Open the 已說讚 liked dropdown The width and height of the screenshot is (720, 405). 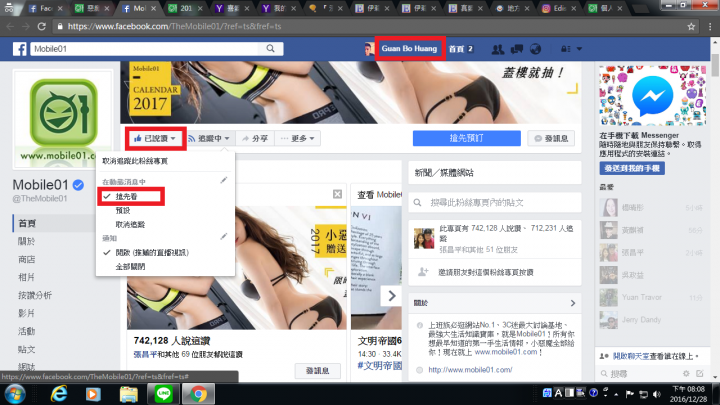pos(155,138)
